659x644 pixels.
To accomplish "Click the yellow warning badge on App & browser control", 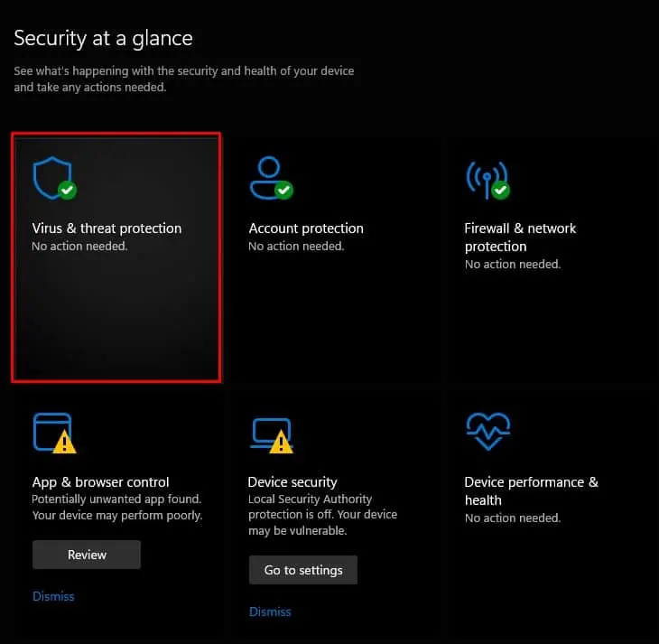I will click(x=65, y=442).
